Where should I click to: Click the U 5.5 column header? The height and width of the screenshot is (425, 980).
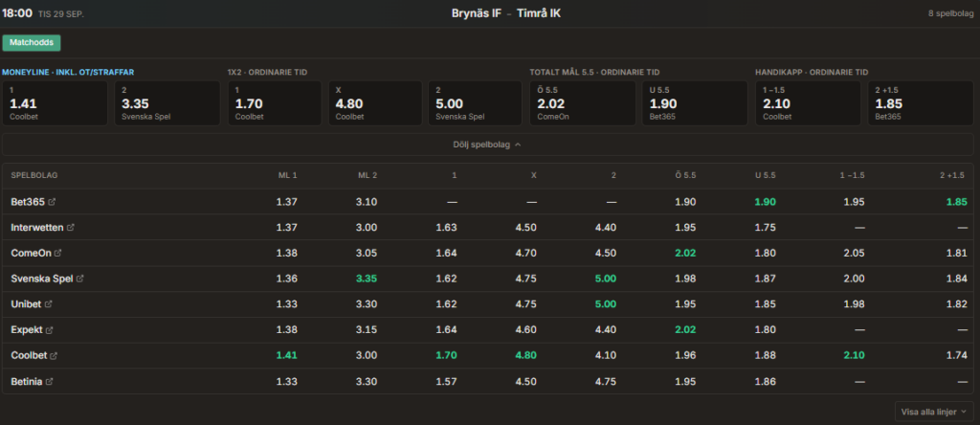[766, 175]
